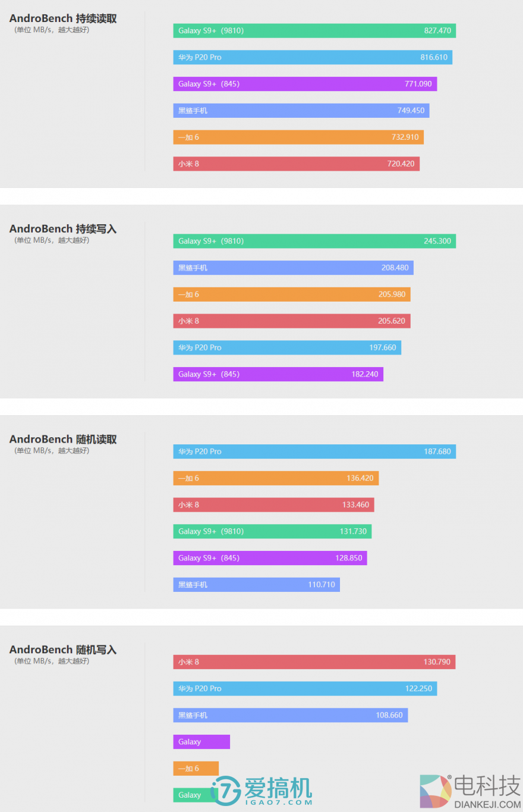Screen dimensions: 523x812
Task: Click the 电科技 colorful logo icon
Action: (435, 792)
